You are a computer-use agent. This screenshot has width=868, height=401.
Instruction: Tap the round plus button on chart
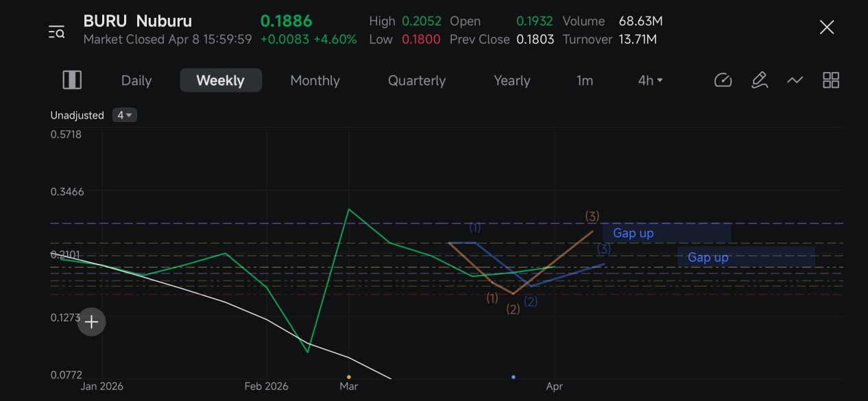pyautogui.click(x=91, y=321)
